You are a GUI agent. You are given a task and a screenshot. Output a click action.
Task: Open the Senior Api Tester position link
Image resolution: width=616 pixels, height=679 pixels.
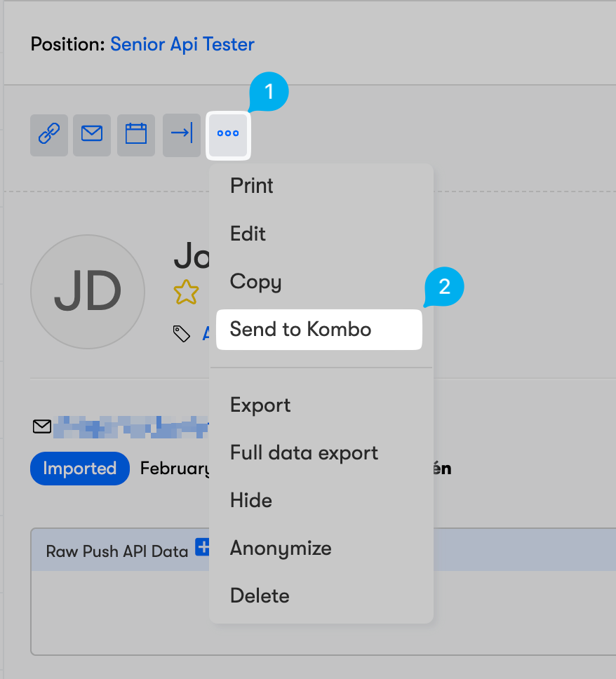[182, 45]
